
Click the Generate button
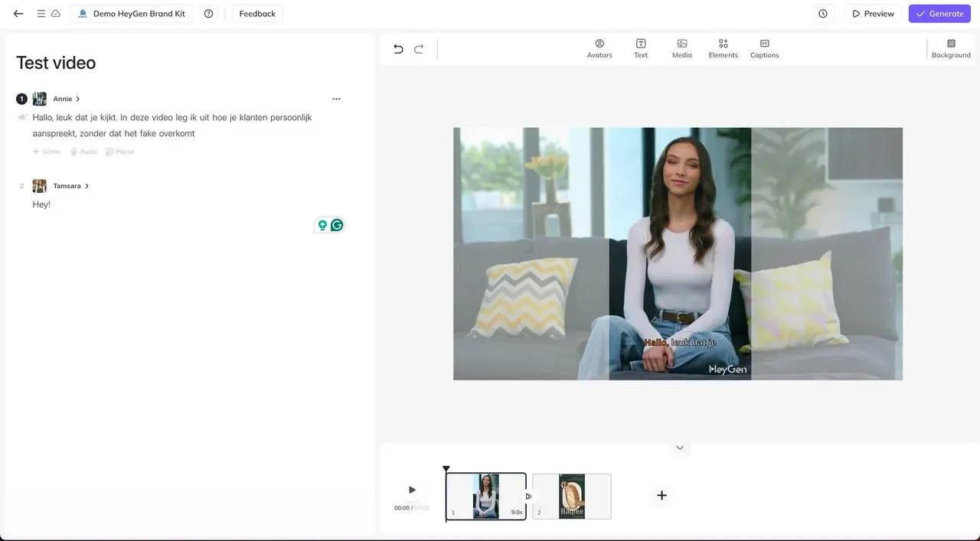939,14
